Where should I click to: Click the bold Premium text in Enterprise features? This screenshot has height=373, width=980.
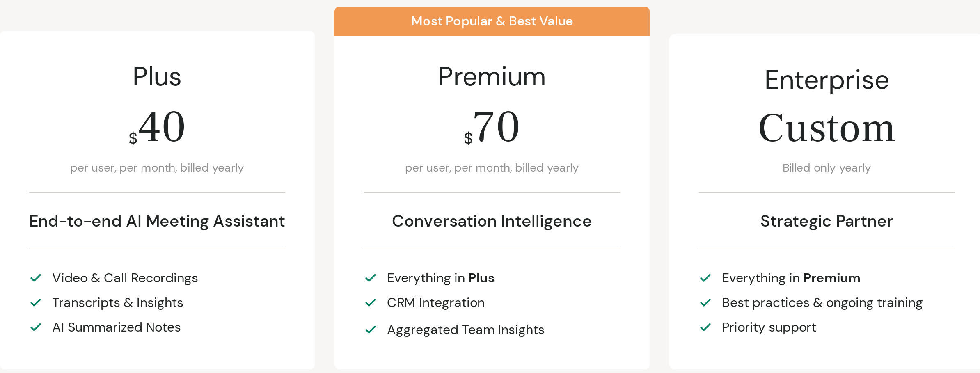831,278
